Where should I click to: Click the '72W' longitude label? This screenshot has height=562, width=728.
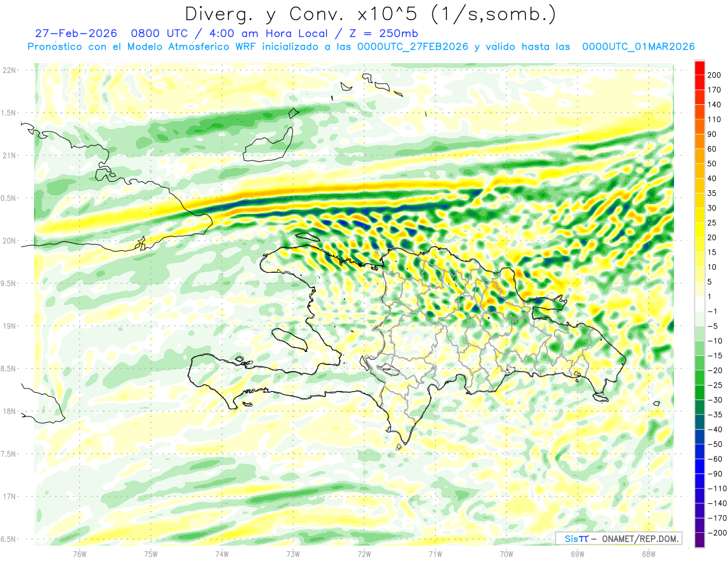click(x=364, y=554)
